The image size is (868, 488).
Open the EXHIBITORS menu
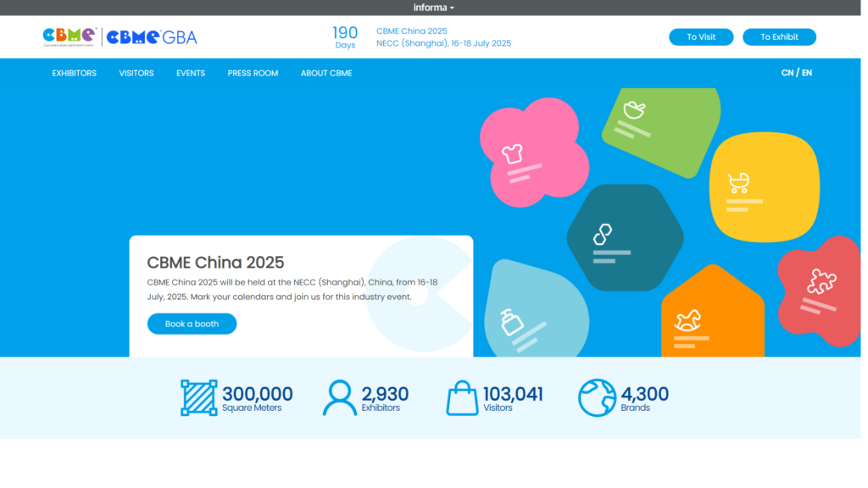point(75,73)
